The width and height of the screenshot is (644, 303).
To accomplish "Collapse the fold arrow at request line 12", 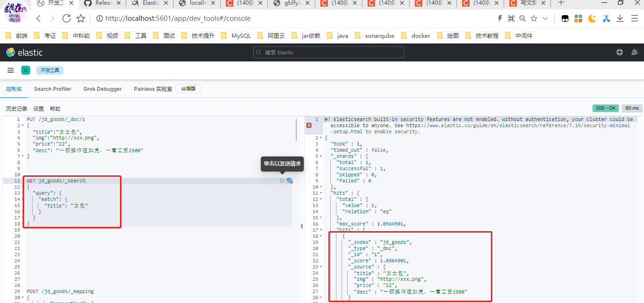I will pos(22,187).
